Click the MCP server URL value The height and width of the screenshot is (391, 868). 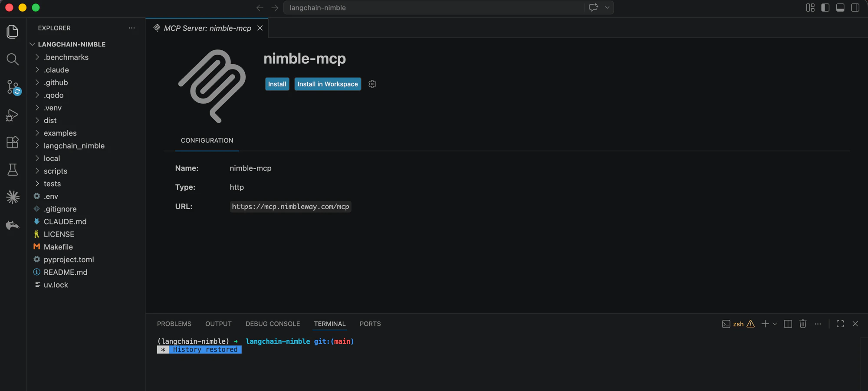click(290, 207)
